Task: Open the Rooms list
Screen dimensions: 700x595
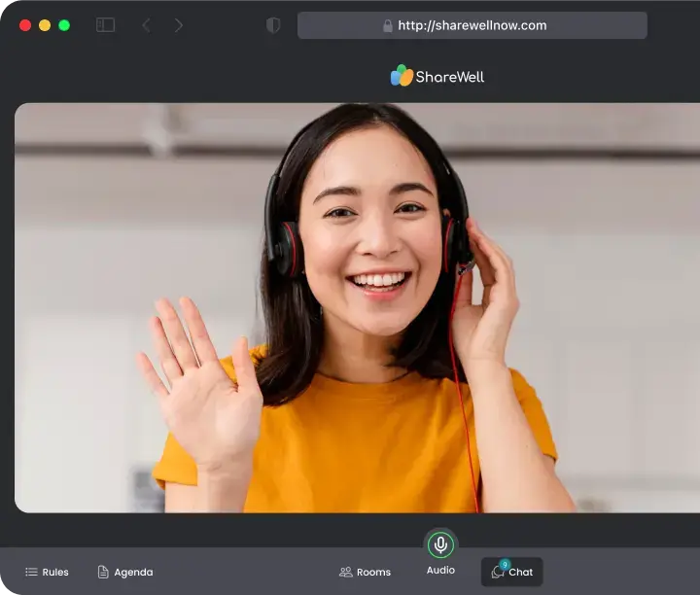Action: 373,572
